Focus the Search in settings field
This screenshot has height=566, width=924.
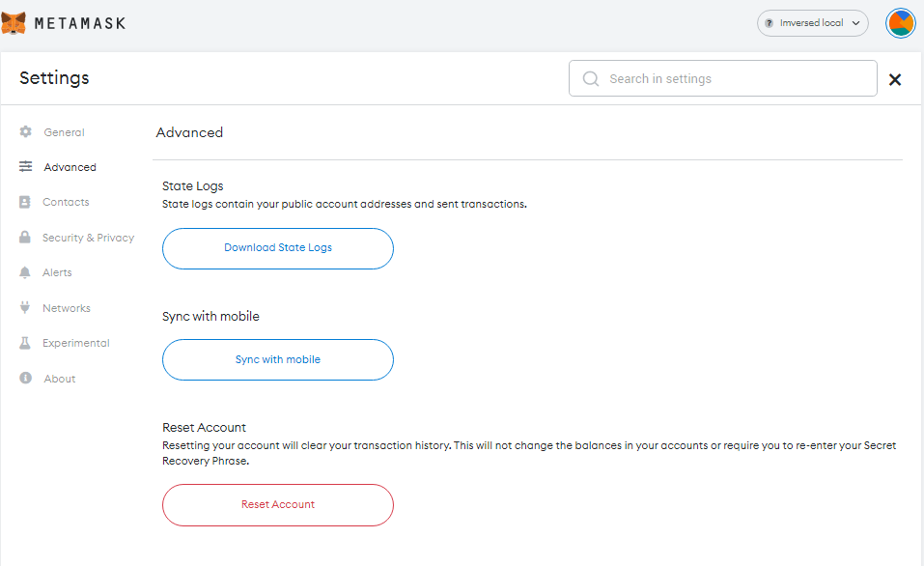(x=722, y=78)
